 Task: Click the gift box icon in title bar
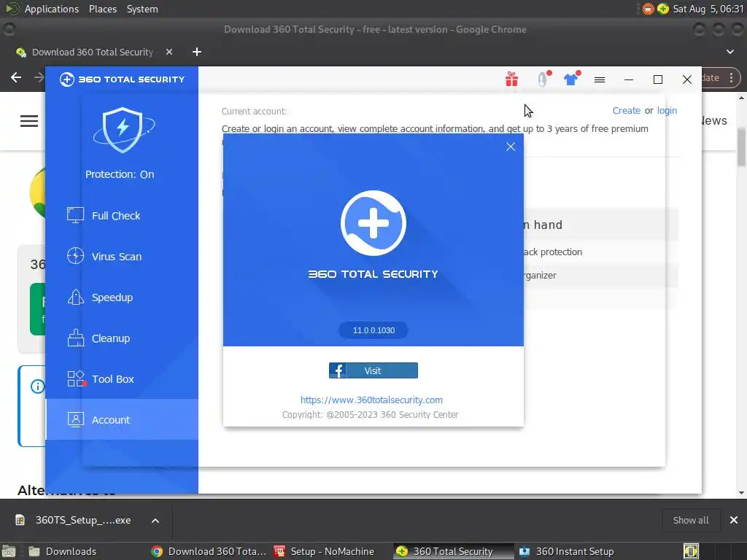[x=511, y=79]
